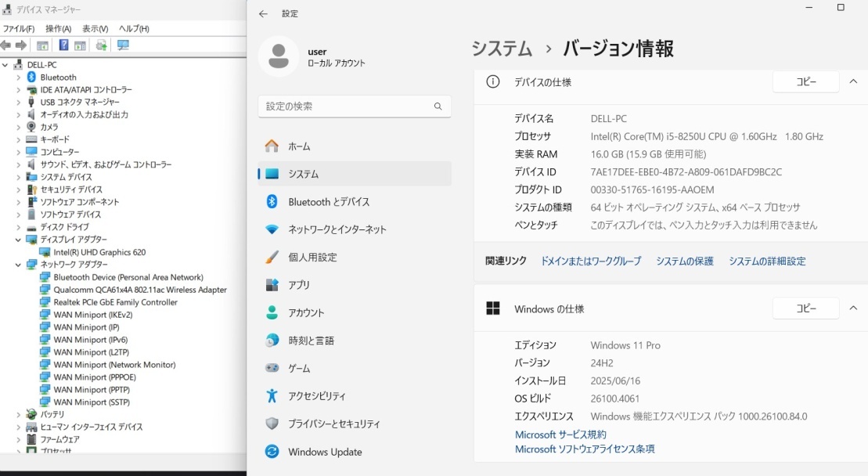Select システム デバイス tree item

pos(66,177)
